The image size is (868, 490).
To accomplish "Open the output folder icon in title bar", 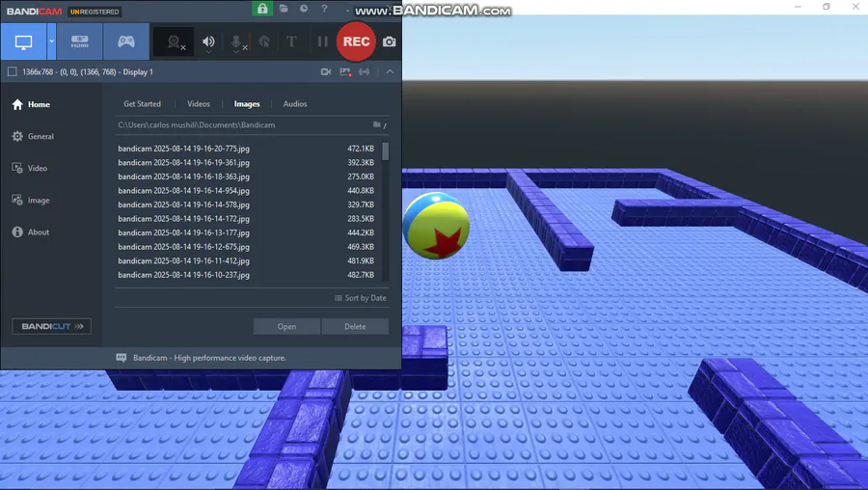I will [284, 9].
